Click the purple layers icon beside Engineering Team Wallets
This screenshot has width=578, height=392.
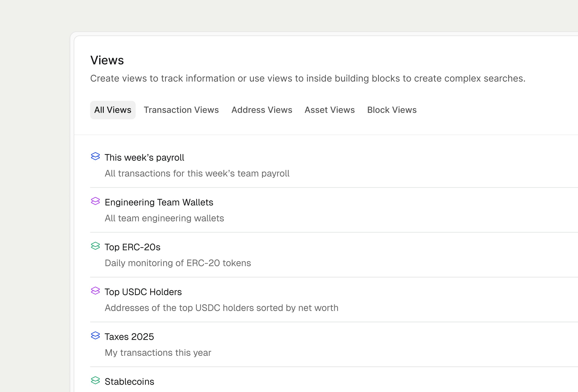coord(95,202)
